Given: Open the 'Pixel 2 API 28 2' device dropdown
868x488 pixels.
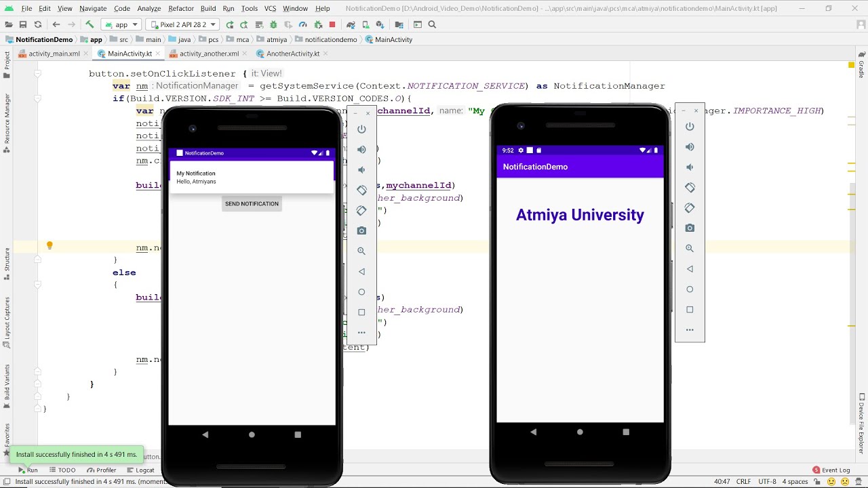Looking at the screenshot, I should [182, 24].
